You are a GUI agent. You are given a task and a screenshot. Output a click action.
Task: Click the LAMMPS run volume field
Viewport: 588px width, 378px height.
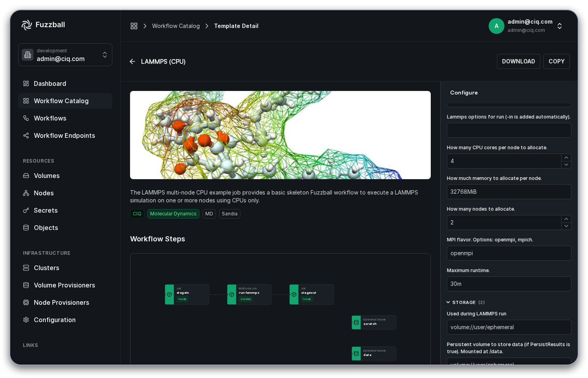pyautogui.click(x=509, y=327)
